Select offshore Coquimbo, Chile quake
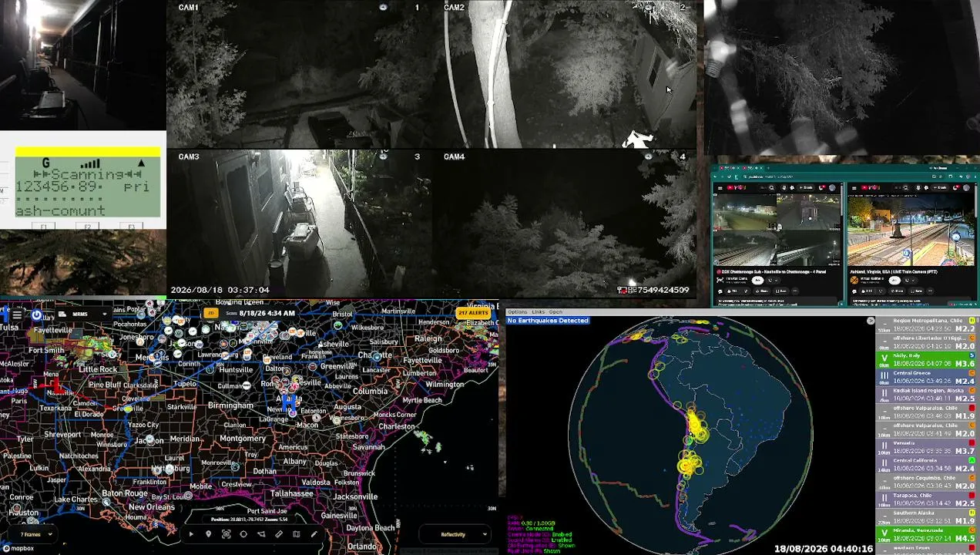980x555 pixels. click(927, 481)
